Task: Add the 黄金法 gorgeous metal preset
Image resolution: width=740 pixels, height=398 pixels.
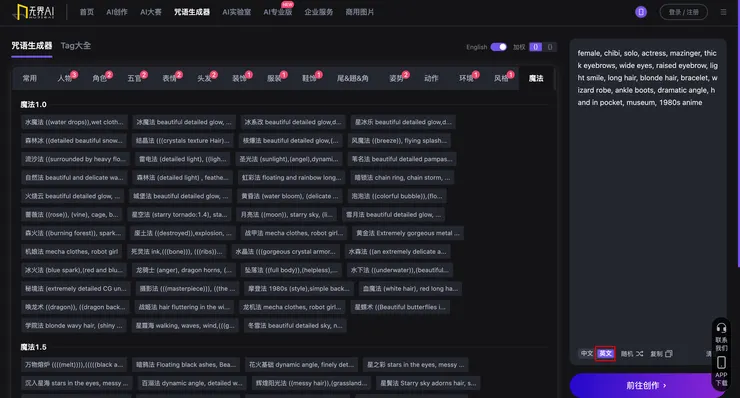Action: (408, 233)
